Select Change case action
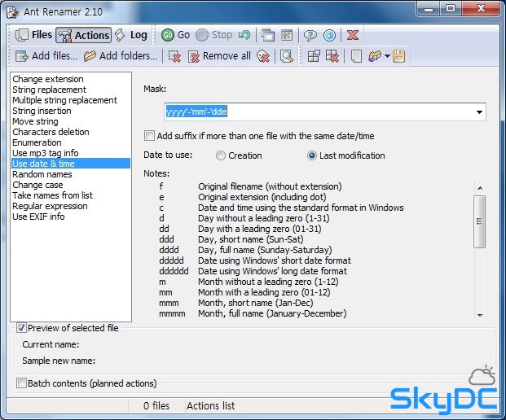506x420 pixels. click(x=71, y=185)
